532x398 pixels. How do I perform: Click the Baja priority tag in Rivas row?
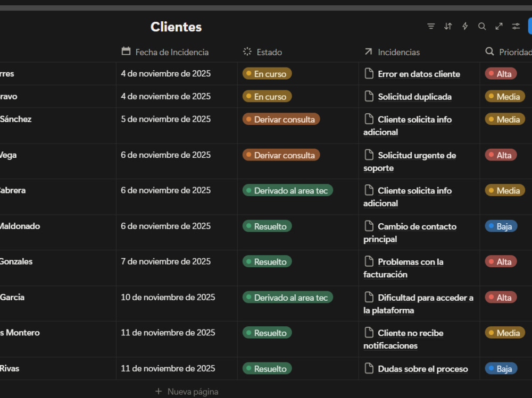pos(501,368)
